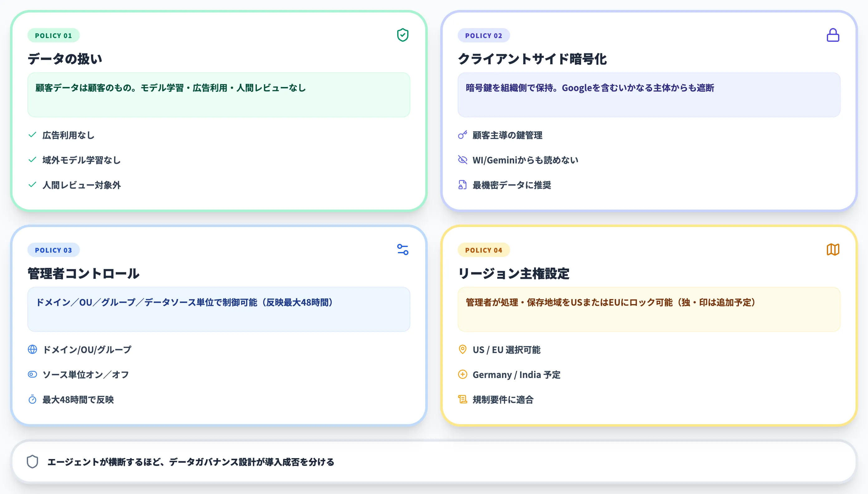
Task: Toggle the checkmark for 人間レビュー対象外
Action: tap(32, 185)
